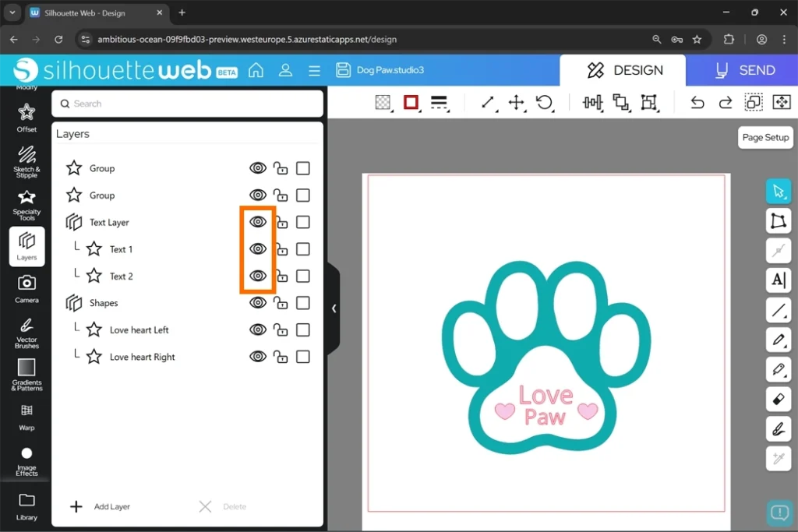The image size is (798, 532).
Task: Select the Text tool in right toolbar
Action: pos(778,280)
